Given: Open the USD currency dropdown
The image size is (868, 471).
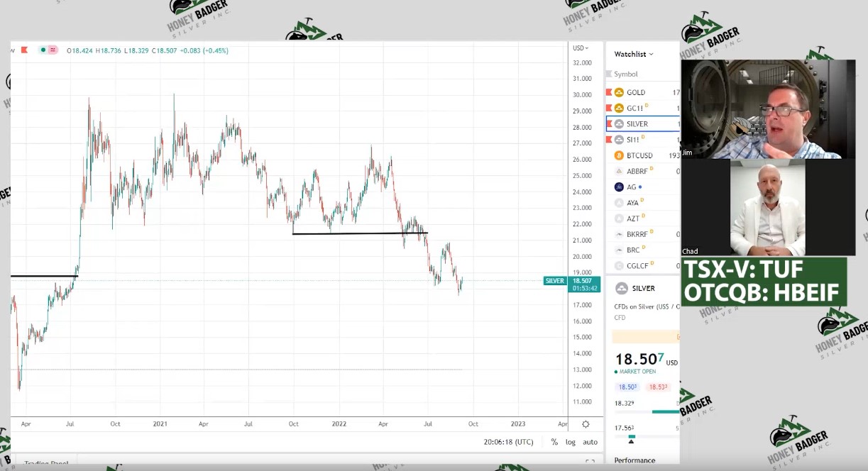Looking at the screenshot, I should click(x=581, y=48).
